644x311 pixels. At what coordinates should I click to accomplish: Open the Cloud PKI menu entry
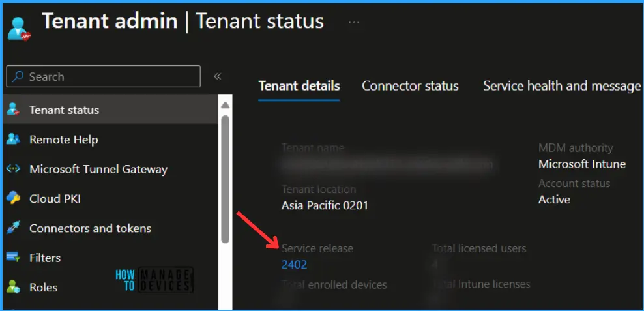click(x=55, y=199)
